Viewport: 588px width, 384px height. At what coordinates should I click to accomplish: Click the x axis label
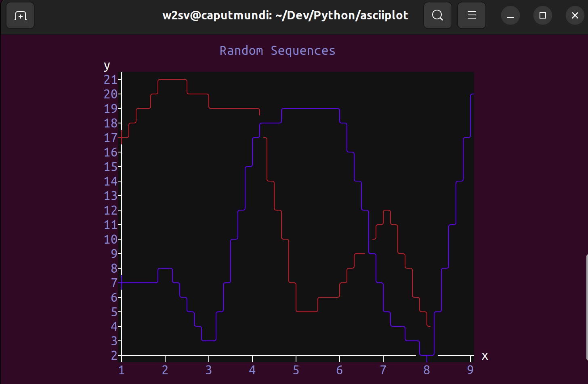coord(485,356)
